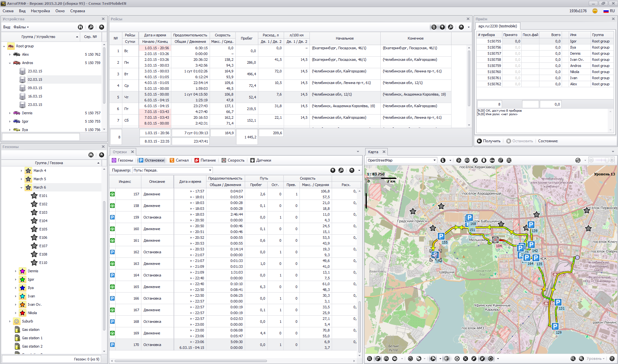
Task: Click the map zoom plus button
Action: (612, 160)
